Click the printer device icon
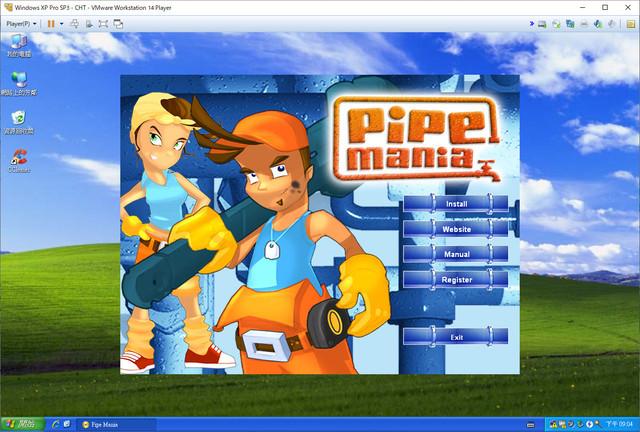Image resolution: width=640 pixels, height=432 pixels. click(x=584, y=24)
